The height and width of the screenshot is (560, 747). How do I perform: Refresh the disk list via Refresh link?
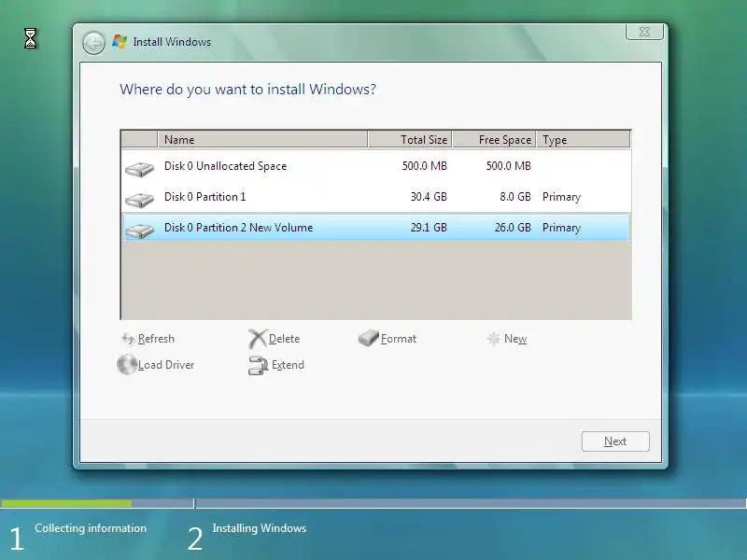(156, 339)
